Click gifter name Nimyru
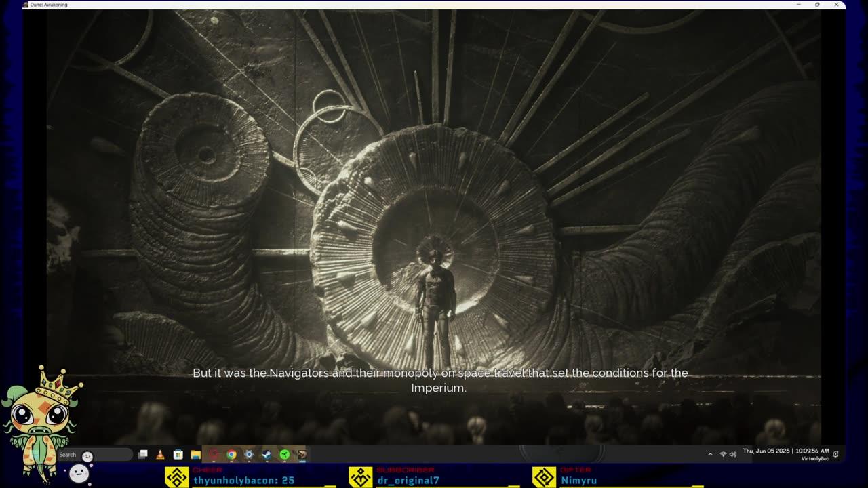This screenshot has width=868, height=488. tap(579, 481)
